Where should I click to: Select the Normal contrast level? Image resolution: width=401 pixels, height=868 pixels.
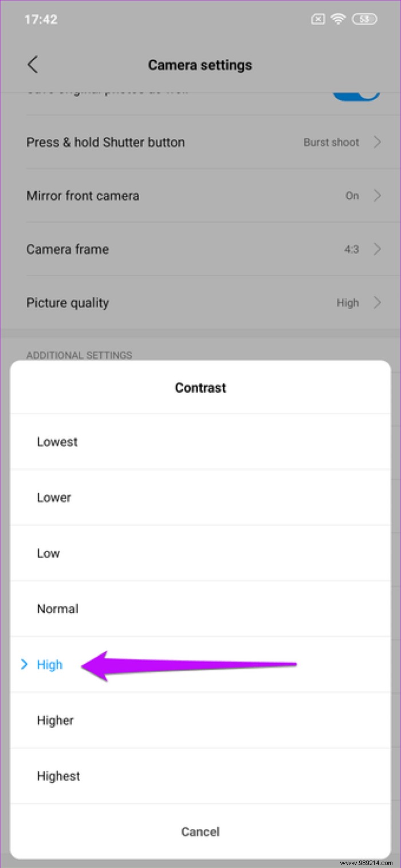click(x=57, y=609)
